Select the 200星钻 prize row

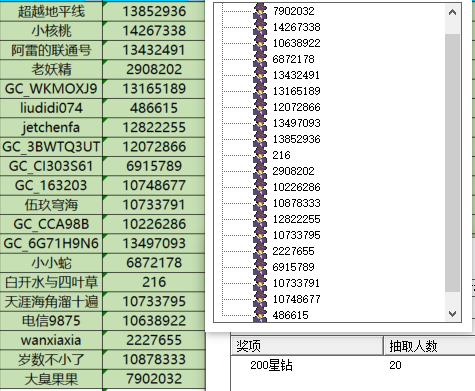coord(353,365)
